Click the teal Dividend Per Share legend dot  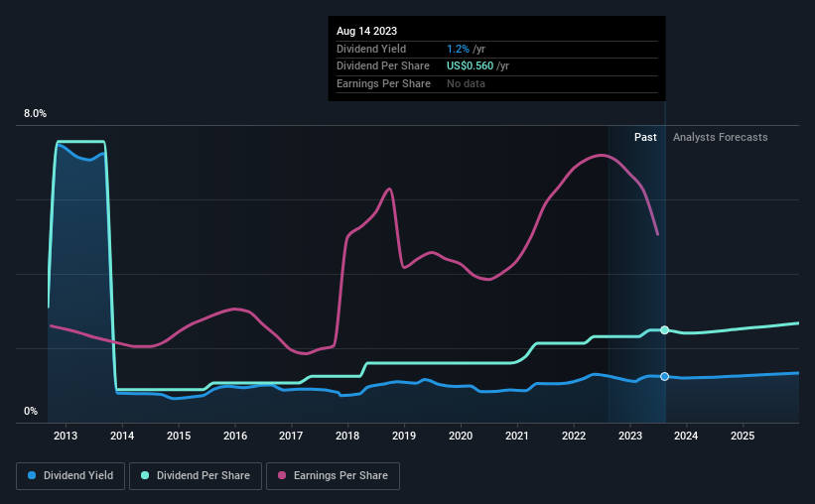coord(145,475)
